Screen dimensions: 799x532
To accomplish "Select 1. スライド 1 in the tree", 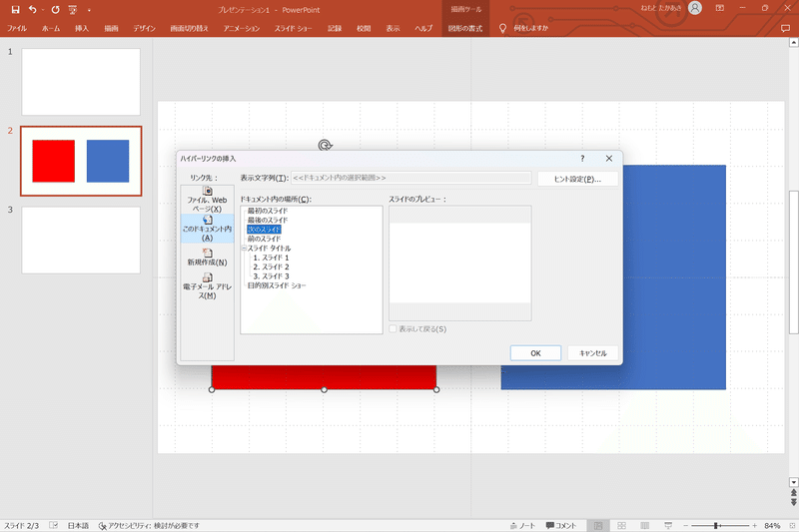I will point(271,258).
